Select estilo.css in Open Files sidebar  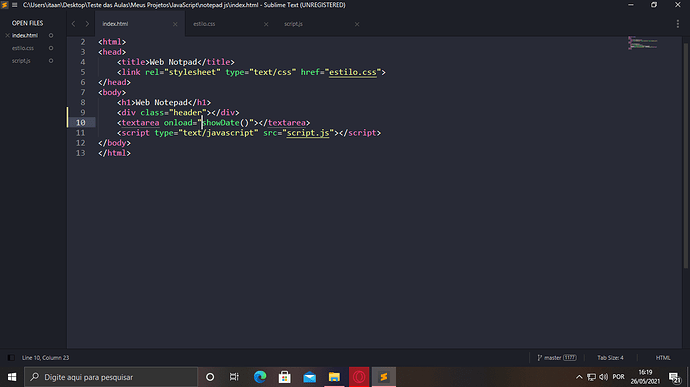click(x=23, y=48)
